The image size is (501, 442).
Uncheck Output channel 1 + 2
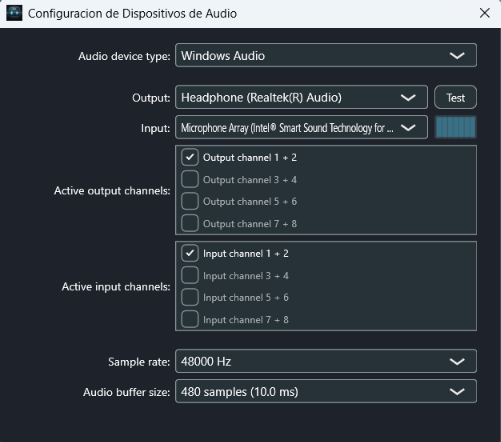(x=190, y=157)
